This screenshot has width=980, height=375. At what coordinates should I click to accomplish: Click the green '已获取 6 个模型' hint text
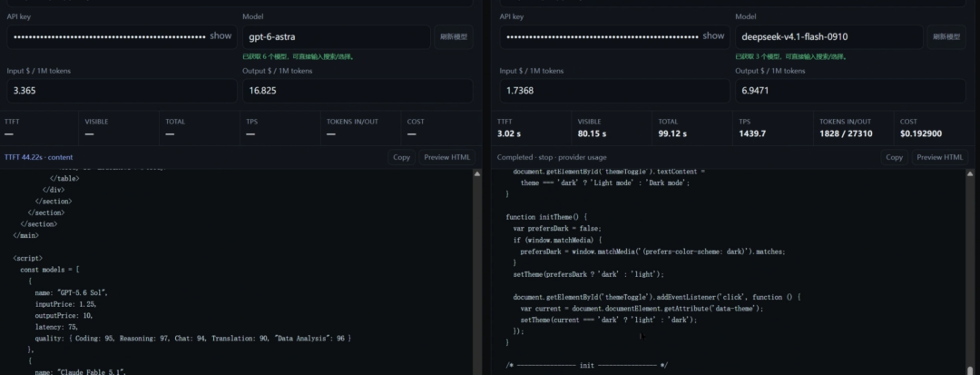tap(299, 56)
